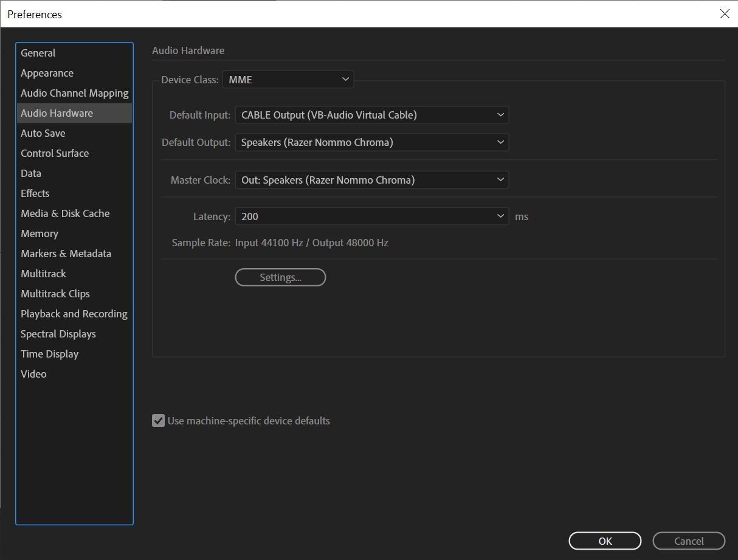The image size is (738, 560).
Task: Open Markers & Metadata preferences
Action: 74,254
